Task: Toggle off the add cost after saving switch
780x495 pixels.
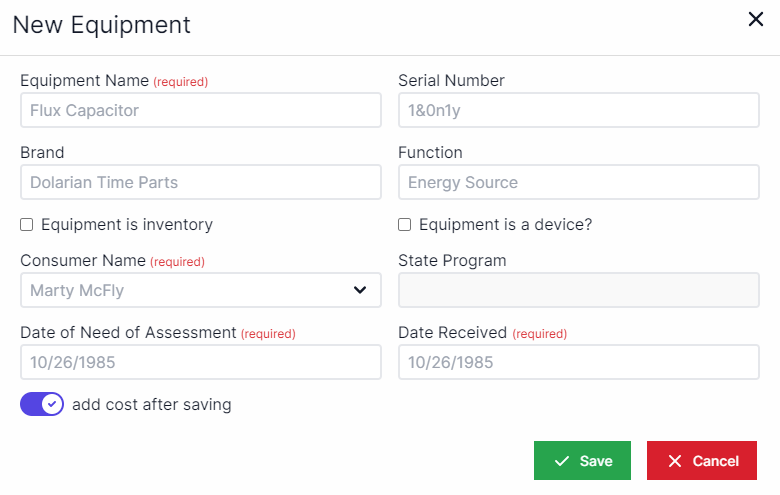Action: [x=42, y=404]
